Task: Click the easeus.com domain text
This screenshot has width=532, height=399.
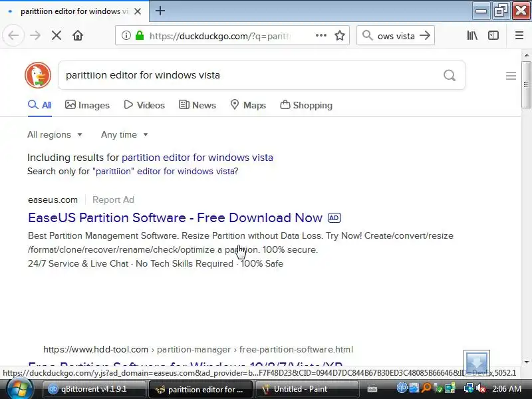Action: point(53,200)
